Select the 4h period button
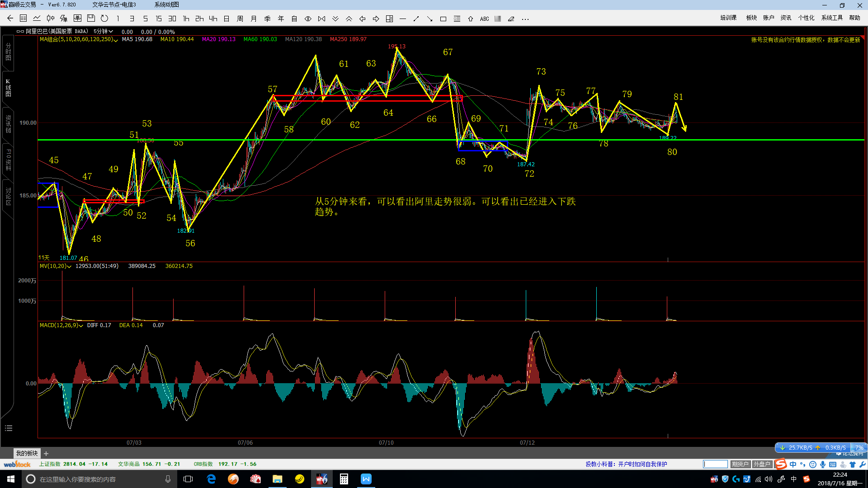868x488 pixels. click(213, 19)
